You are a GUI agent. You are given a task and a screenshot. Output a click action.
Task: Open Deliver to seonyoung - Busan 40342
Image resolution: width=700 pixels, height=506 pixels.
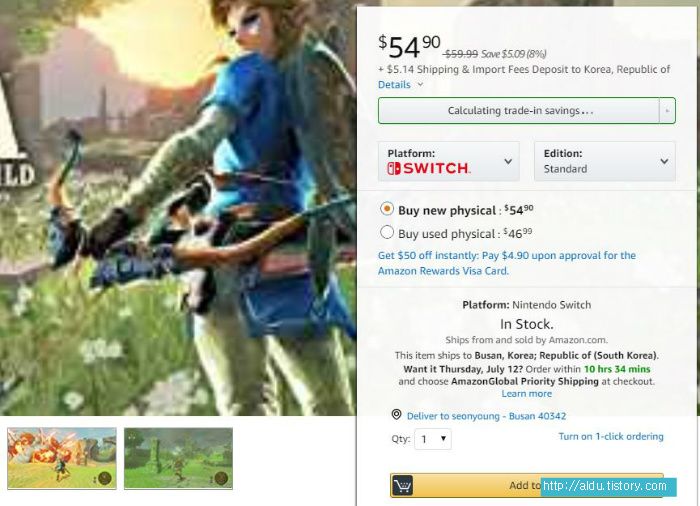pyautogui.click(x=486, y=416)
